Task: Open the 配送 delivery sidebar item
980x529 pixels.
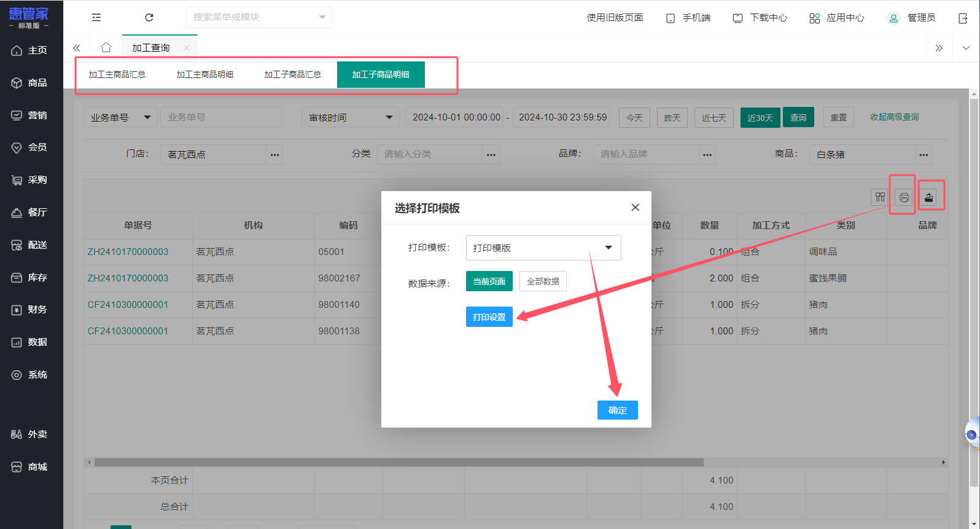Action: point(29,245)
